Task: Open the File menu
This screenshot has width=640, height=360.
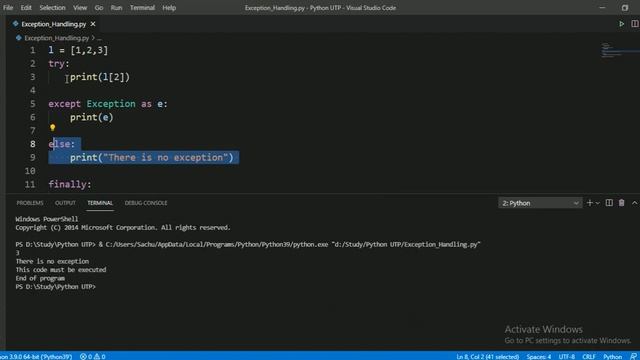Action: (8, 8)
